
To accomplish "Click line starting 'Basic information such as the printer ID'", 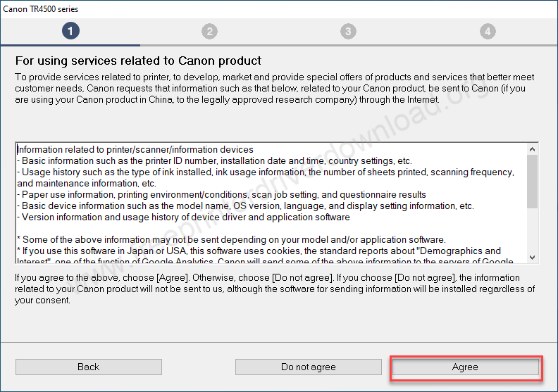I will coord(215,161).
